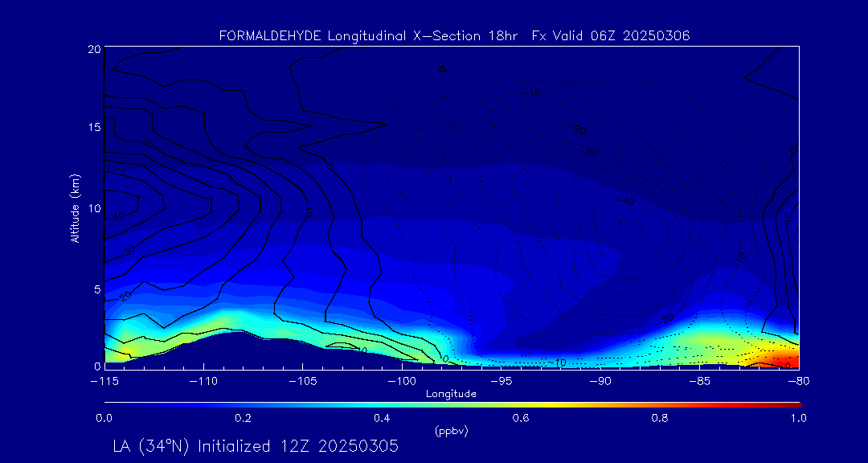Screen dimensions: 868x463
Task: Click the FORMALDEHYDE Longitudinal X-Section plot title
Action: [x=454, y=36]
